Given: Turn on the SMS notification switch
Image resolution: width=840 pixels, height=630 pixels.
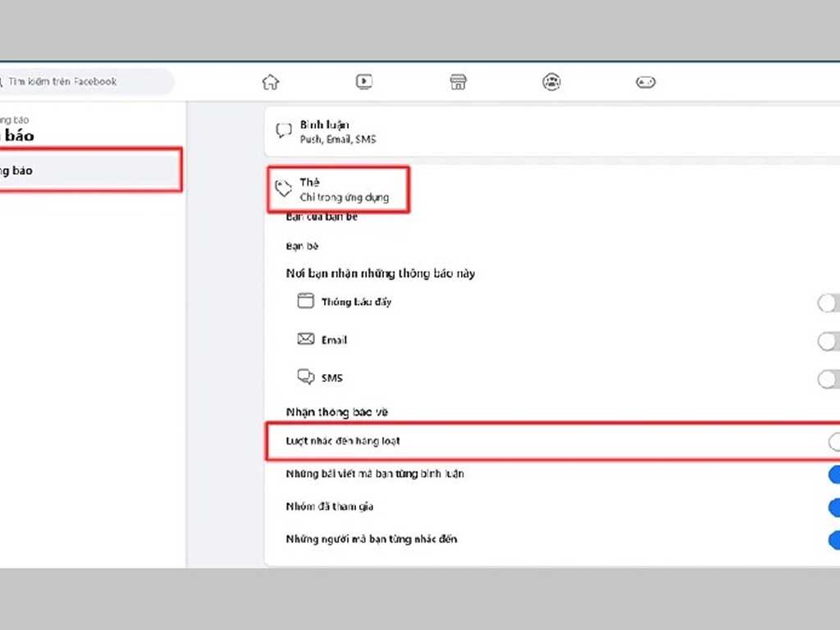Looking at the screenshot, I should pos(829,379).
